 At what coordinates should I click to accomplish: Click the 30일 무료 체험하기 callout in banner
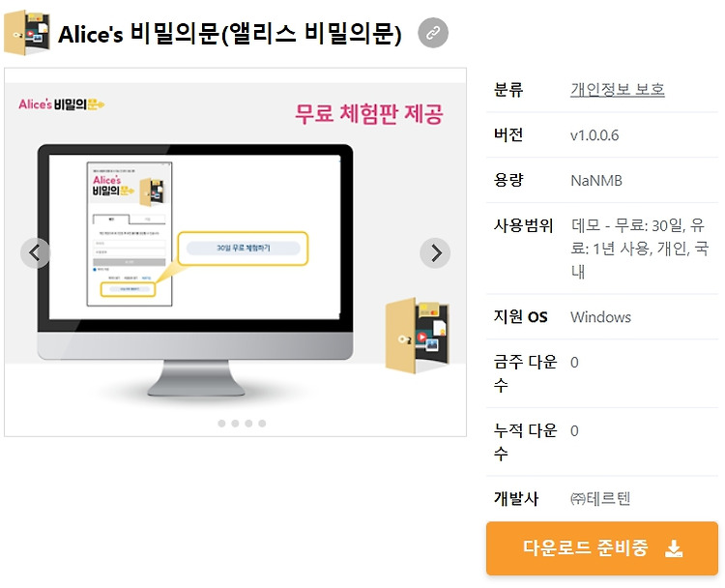(244, 249)
